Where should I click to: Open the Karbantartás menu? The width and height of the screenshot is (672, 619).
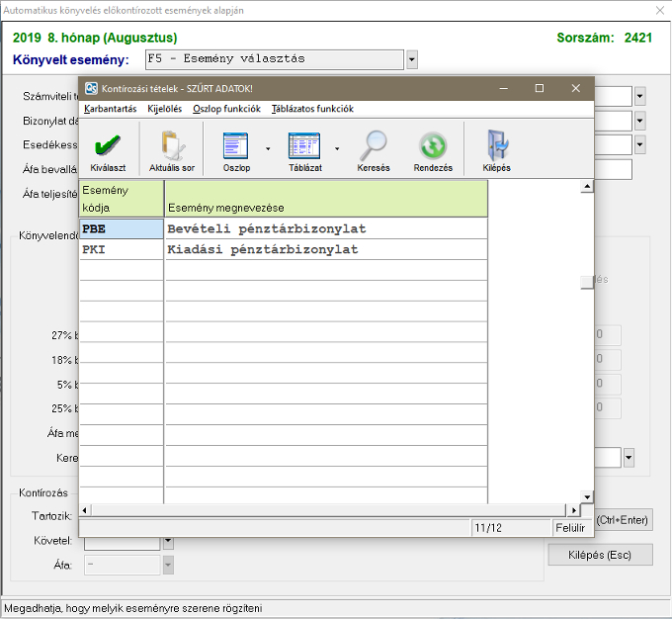point(111,109)
